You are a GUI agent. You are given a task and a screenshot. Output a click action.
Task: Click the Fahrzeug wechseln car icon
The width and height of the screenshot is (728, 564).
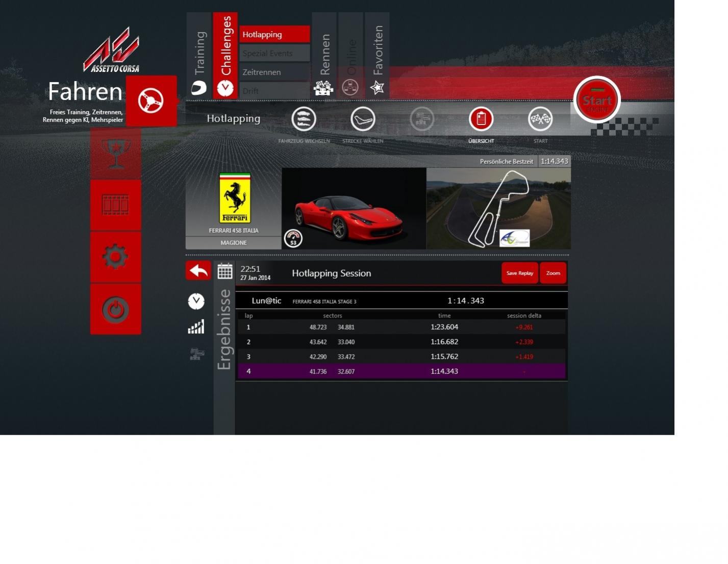click(x=304, y=119)
